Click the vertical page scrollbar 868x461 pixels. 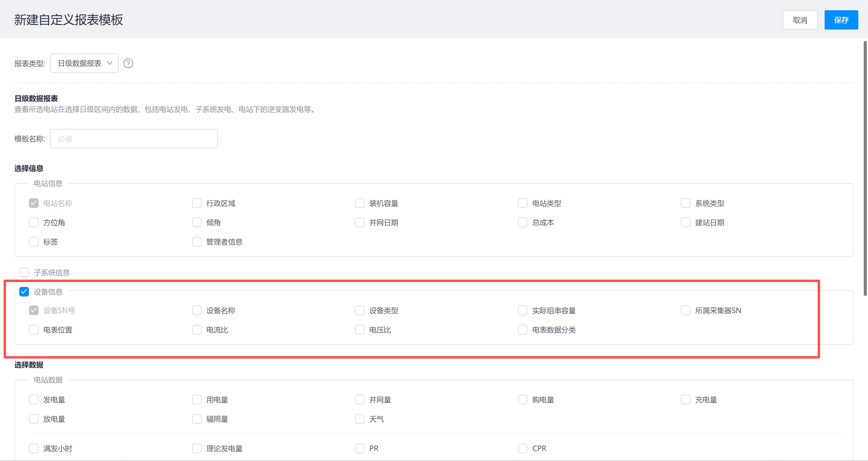tap(865, 168)
